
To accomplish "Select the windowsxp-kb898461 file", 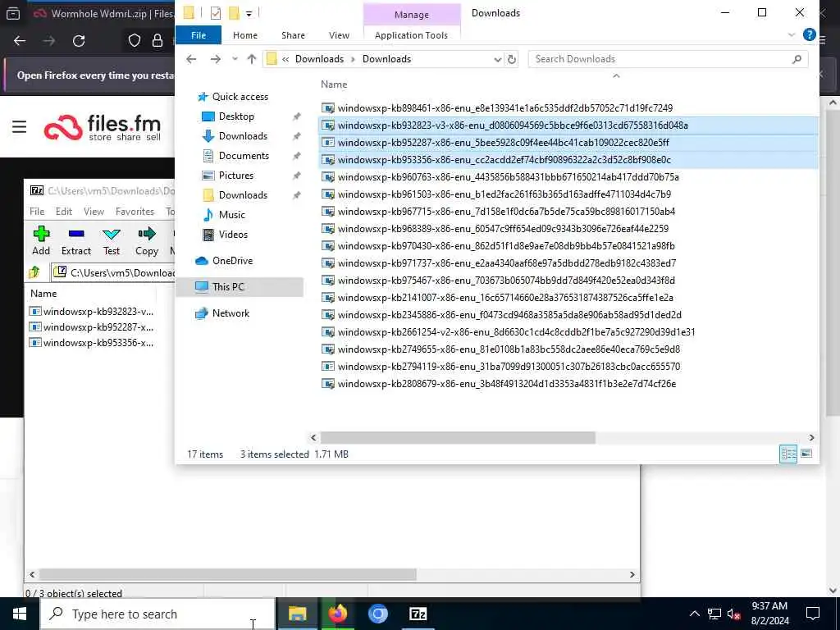I will coord(505,107).
